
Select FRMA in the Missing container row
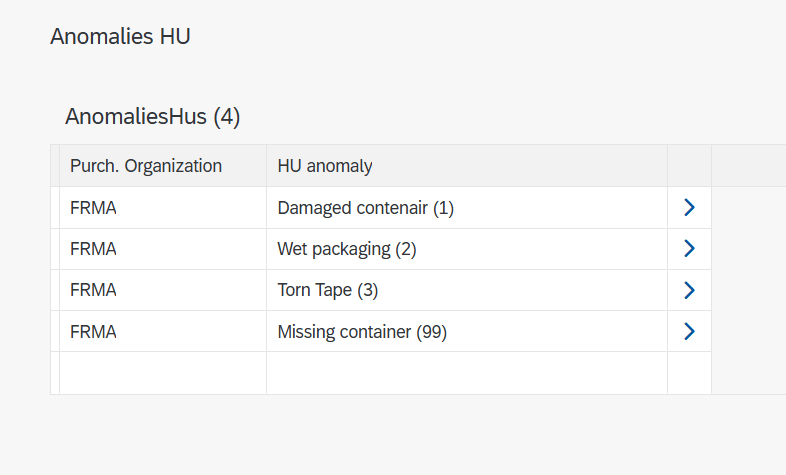tap(93, 331)
